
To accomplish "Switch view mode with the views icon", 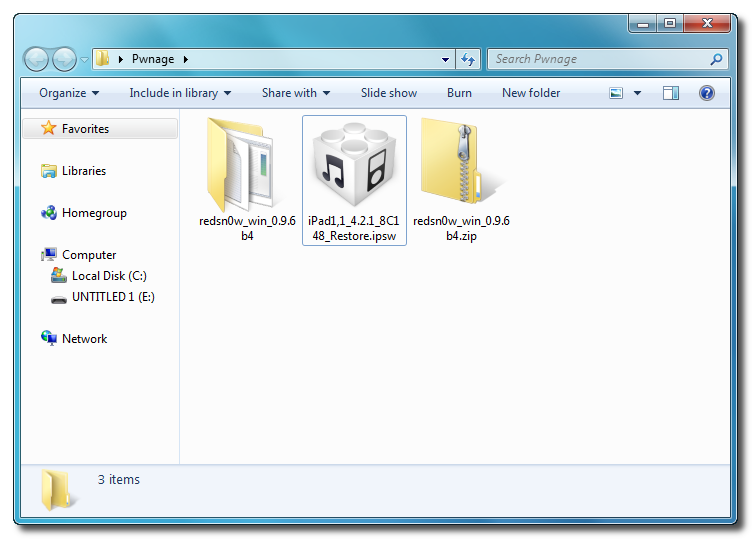I will [617, 93].
